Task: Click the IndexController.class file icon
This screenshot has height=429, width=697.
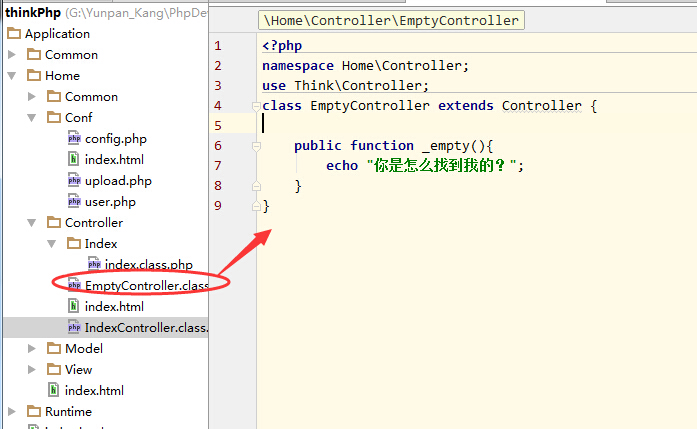Action: pos(74,328)
